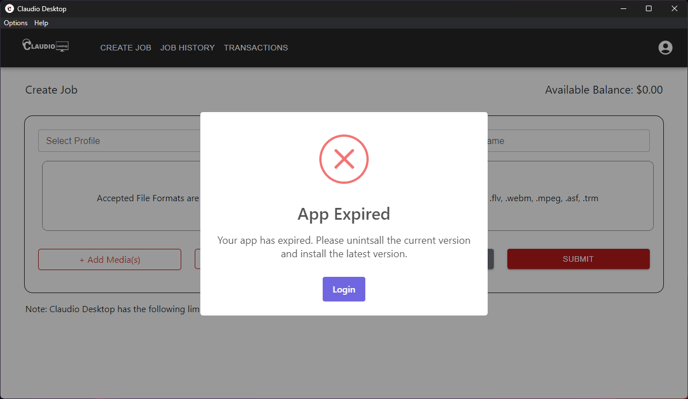This screenshot has height=399, width=688.
Task: Open the Select Profile dropdown
Action: point(119,140)
